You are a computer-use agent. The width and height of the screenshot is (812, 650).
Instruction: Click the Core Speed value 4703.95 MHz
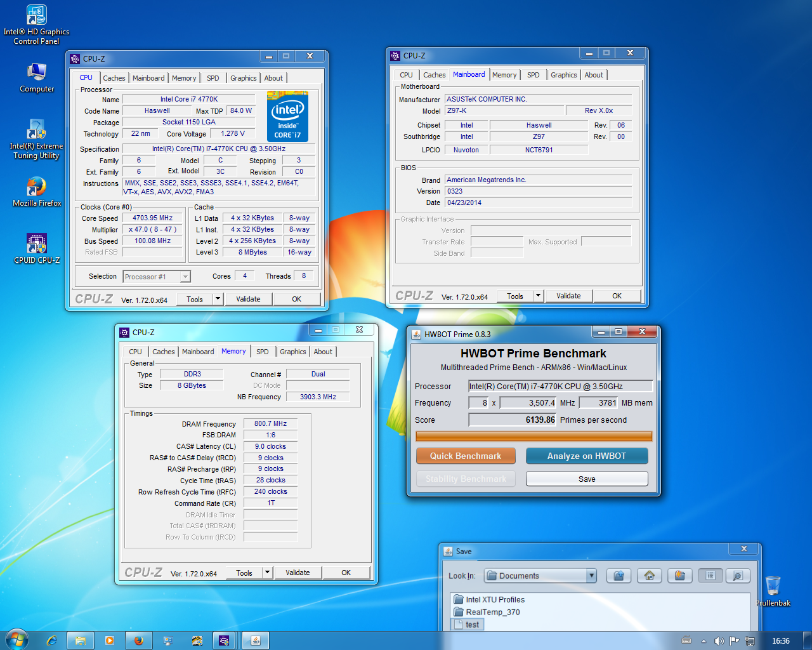click(x=153, y=218)
